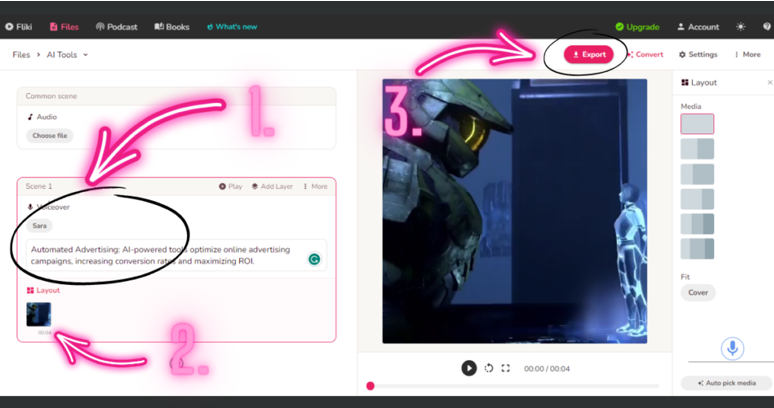Image resolution: width=774 pixels, height=408 pixels.
Task: Click the voiceover script text field
Action: [x=176, y=255]
